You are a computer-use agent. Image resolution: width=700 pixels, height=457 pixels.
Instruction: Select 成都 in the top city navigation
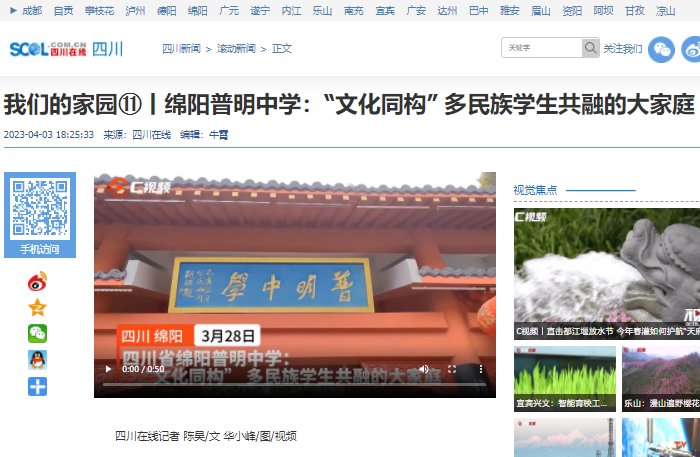tap(31, 10)
